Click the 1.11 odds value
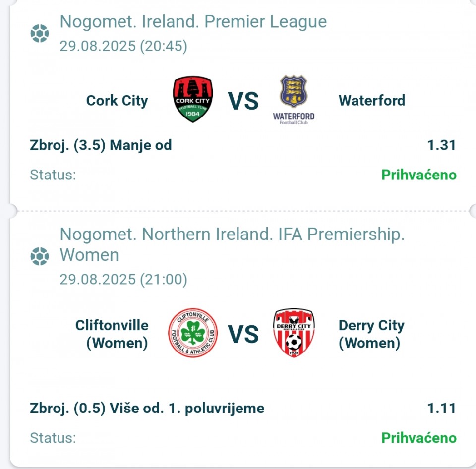 pyautogui.click(x=441, y=409)
